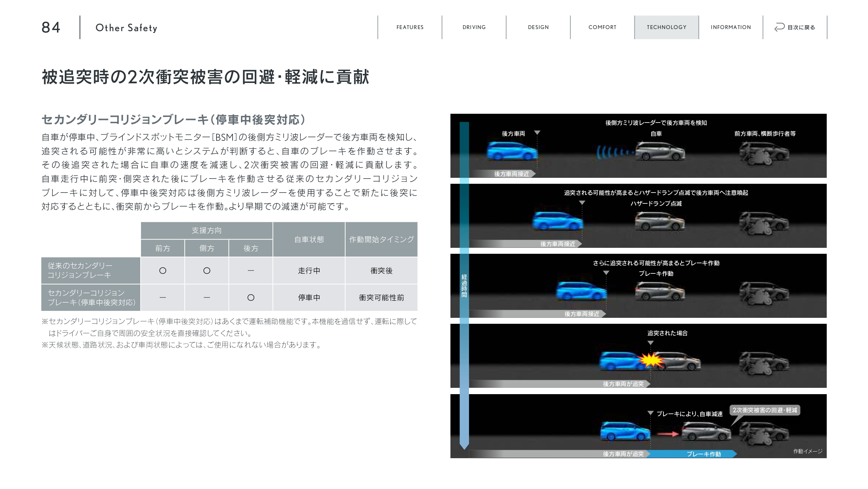Navigate to the INFORMATION tab
Image resolution: width=868 pixels, height=489 pixels.
click(731, 27)
